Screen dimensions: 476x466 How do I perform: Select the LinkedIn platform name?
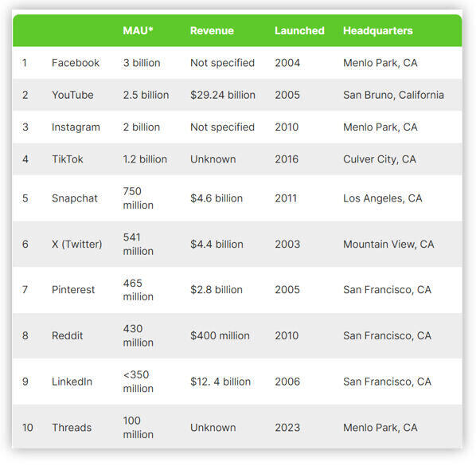click(x=72, y=382)
